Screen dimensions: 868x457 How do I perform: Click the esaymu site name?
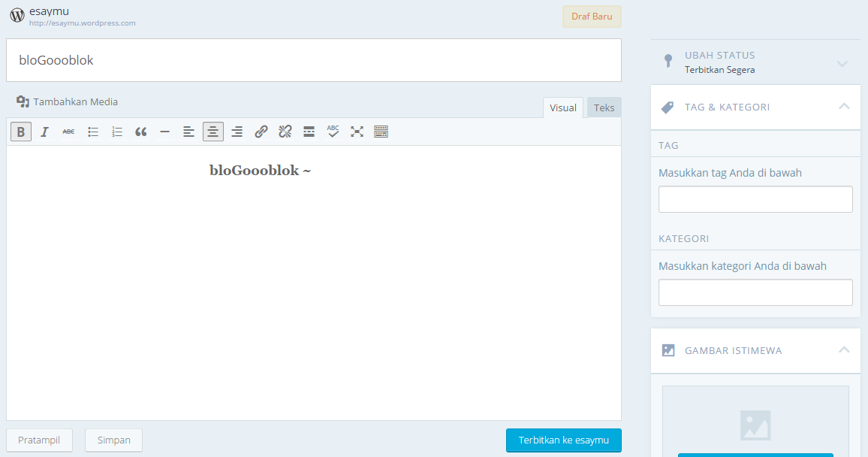pos(50,11)
